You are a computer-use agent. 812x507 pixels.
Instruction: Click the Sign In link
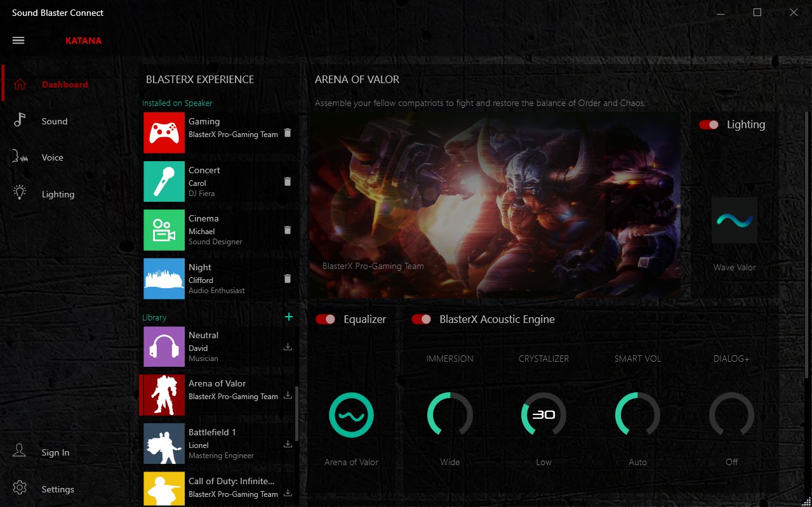56,452
